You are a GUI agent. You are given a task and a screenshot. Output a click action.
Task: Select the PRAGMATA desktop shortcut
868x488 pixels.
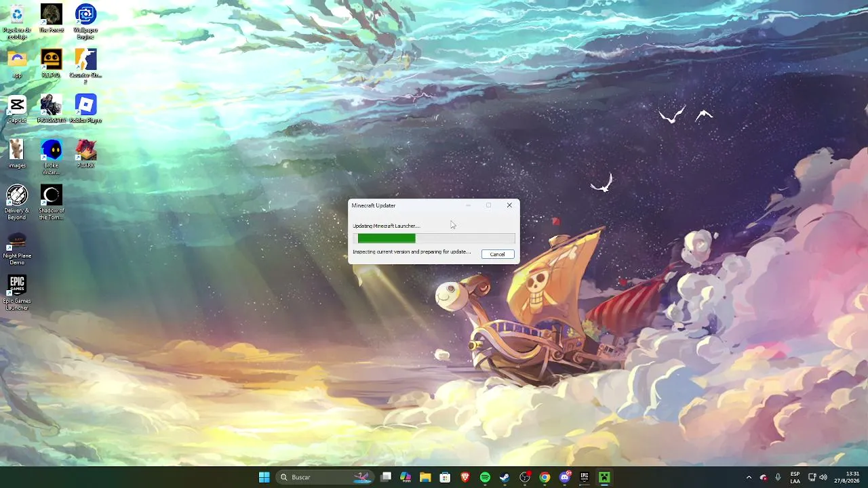pyautogui.click(x=52, y=109)
